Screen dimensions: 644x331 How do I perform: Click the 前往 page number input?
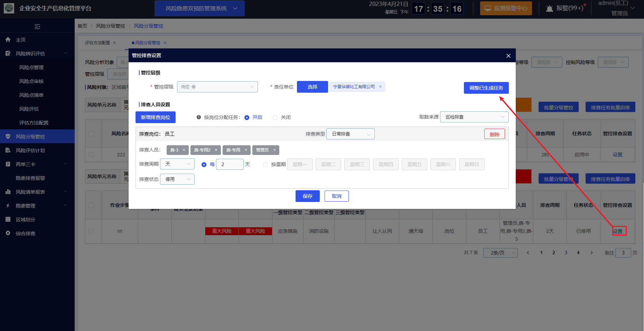pos(623,253)
